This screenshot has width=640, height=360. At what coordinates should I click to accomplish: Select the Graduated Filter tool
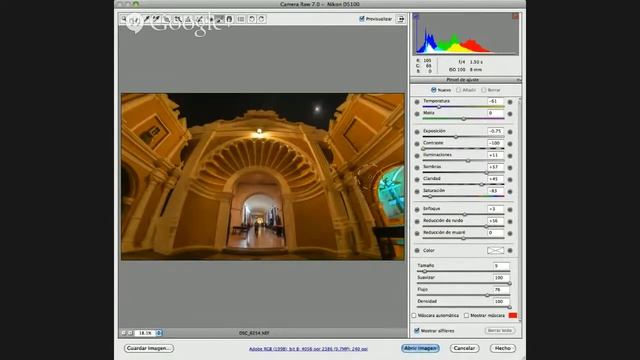pyautogui.click(x=229, y=19)
